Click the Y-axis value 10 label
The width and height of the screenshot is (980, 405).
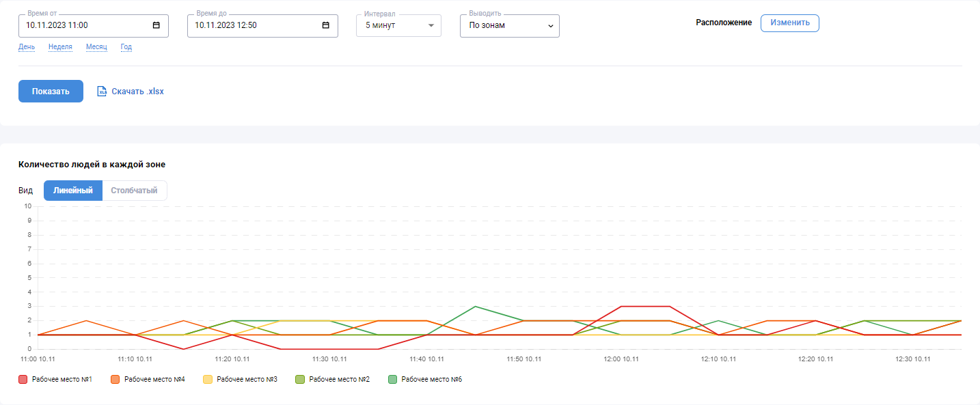tap(28, 206)
